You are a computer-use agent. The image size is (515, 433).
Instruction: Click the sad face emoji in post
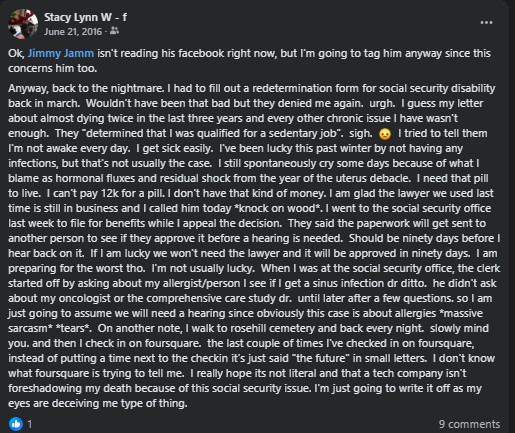pos(385,134)
